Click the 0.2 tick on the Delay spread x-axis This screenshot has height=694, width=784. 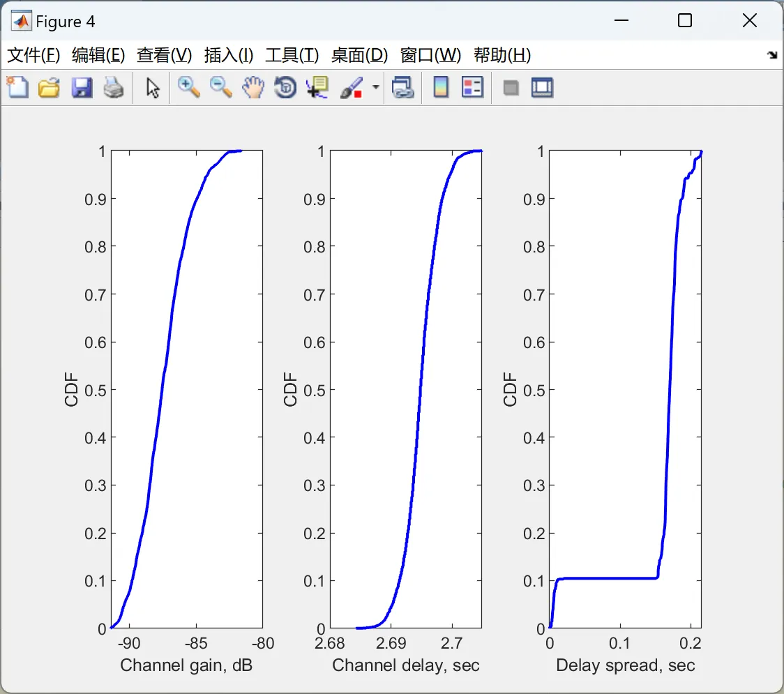(691, 643)
